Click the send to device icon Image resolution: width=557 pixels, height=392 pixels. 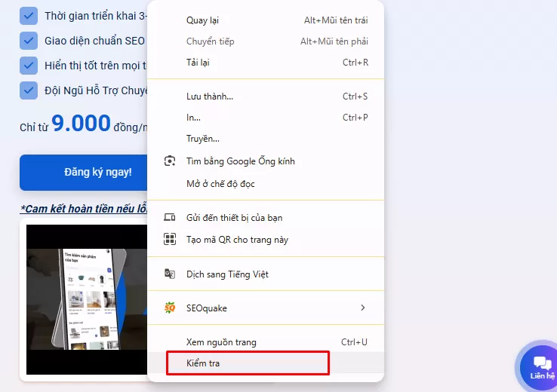point(170,218)
